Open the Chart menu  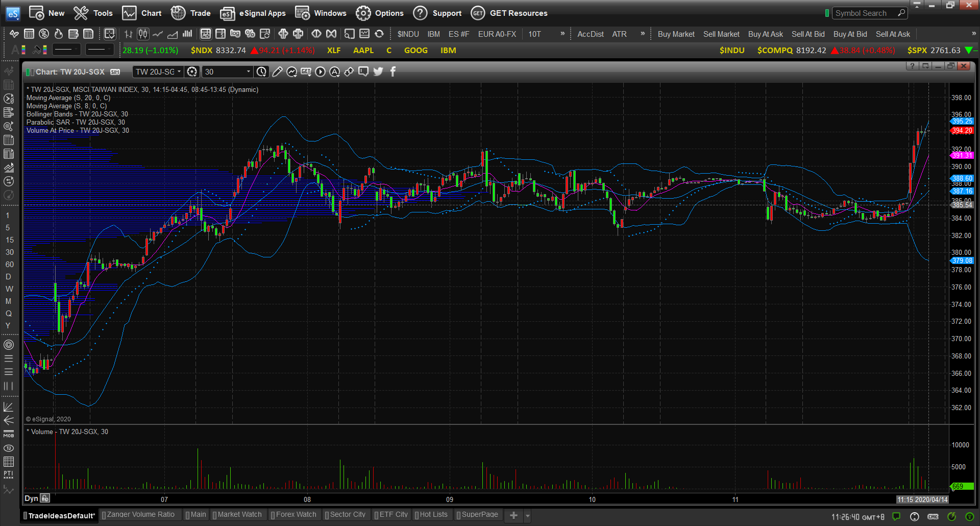pos(142,13)
